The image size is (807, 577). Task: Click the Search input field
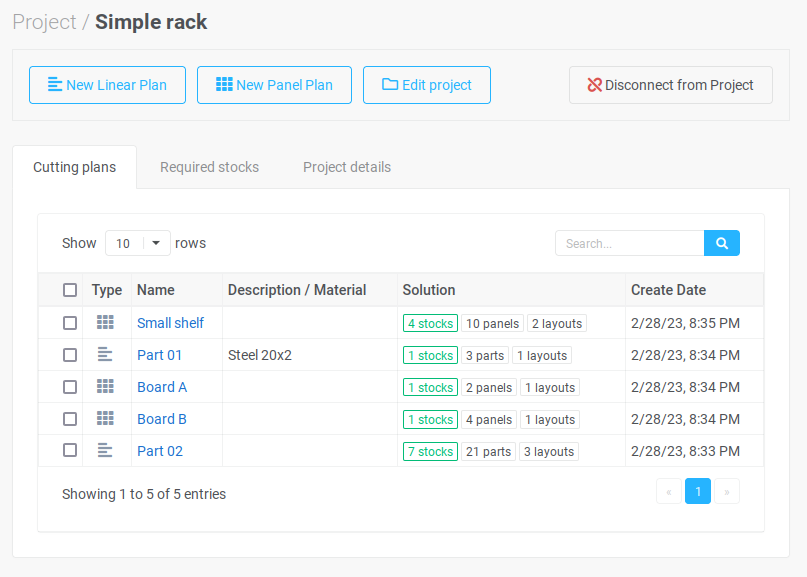(629, 243)
